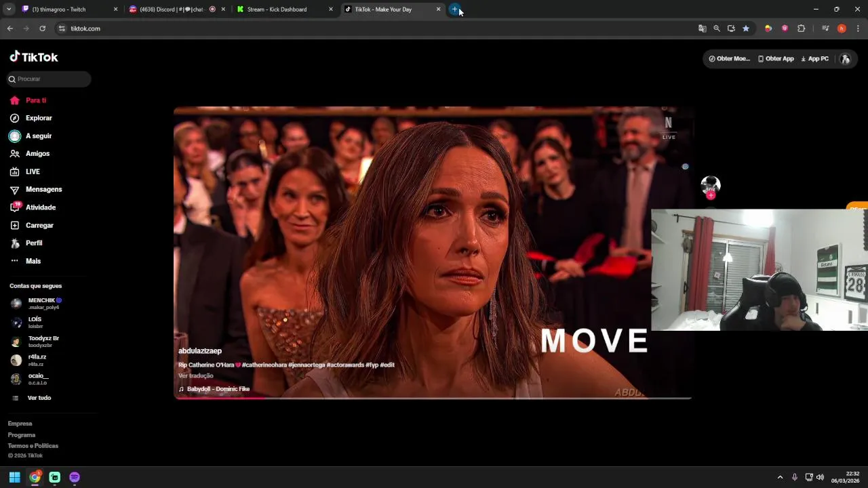Translate this page icon
Screen dimensions: 868x488
click(703, 28)
